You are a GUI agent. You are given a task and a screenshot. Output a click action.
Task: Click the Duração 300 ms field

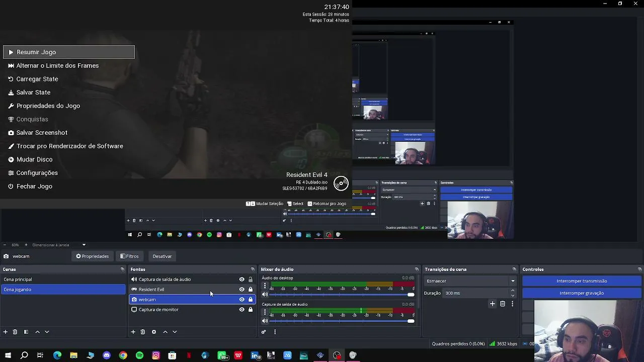point(476,293)
